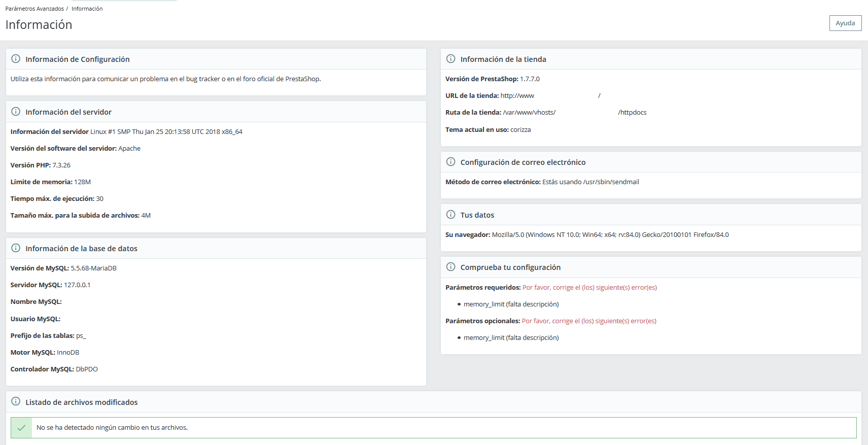This screenshot has width=868, height=445.
Task: Click info icon beside Comprueba tu configuración
Action: coord(450,267)
